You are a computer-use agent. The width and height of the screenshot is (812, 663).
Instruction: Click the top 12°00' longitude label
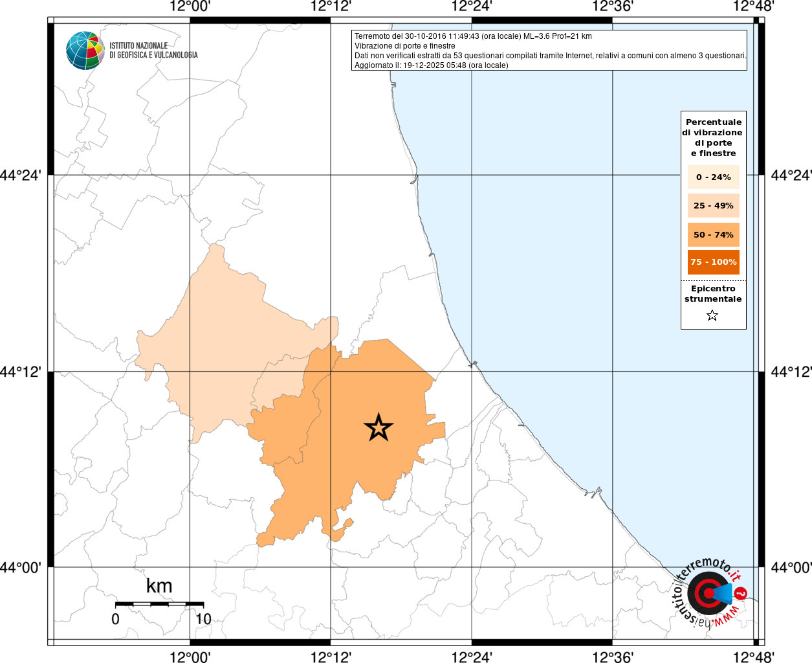190,6
